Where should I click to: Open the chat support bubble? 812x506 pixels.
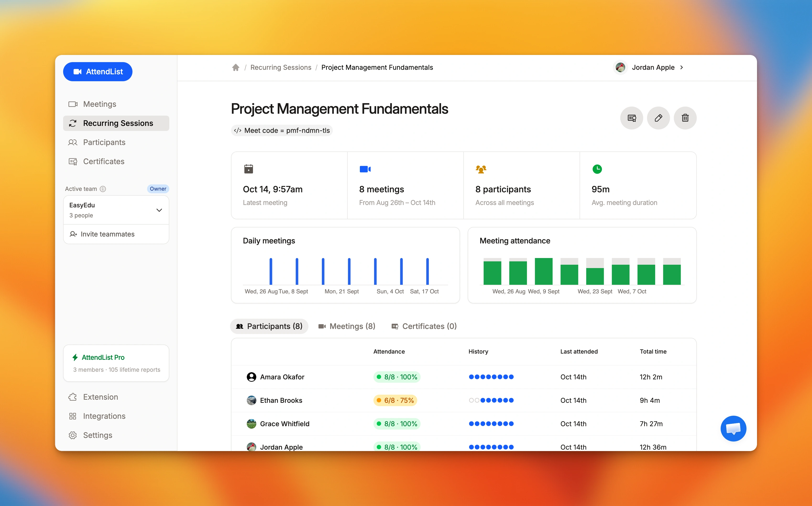tap(733, 428)
